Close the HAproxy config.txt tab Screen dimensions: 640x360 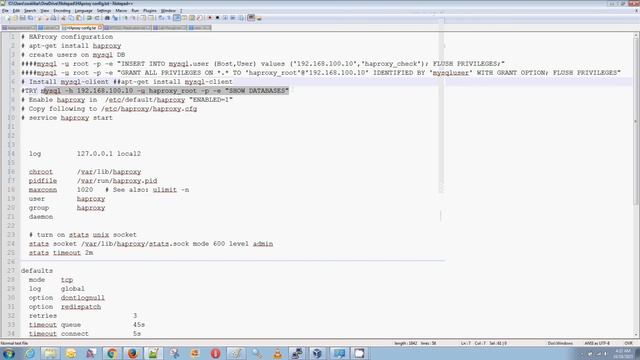100,27
